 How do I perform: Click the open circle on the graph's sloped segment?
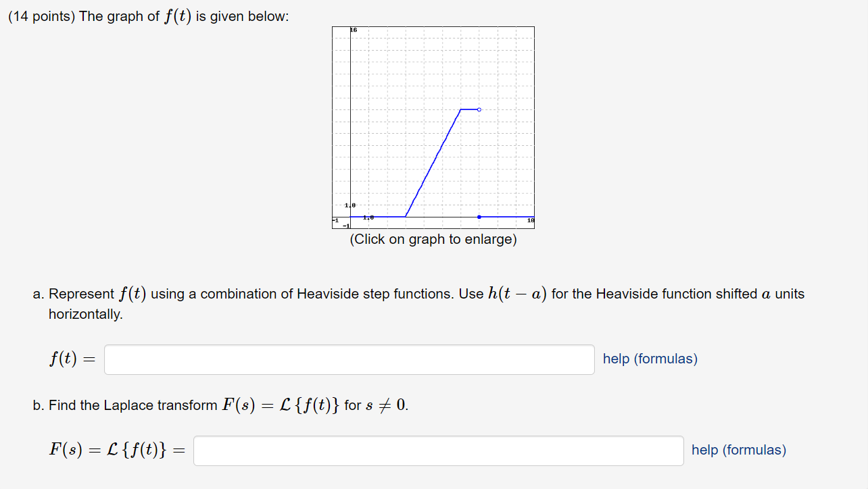point(479,109)
